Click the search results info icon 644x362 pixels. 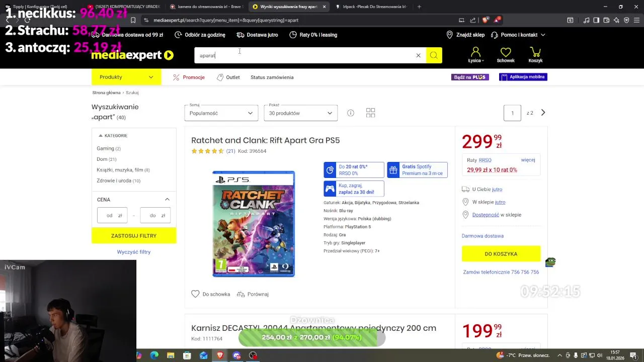(351, 113)
